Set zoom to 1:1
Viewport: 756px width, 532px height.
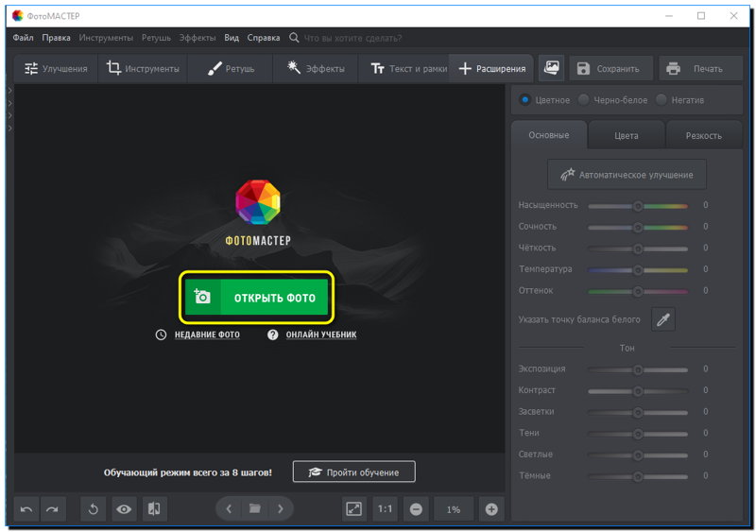point(385,508)
